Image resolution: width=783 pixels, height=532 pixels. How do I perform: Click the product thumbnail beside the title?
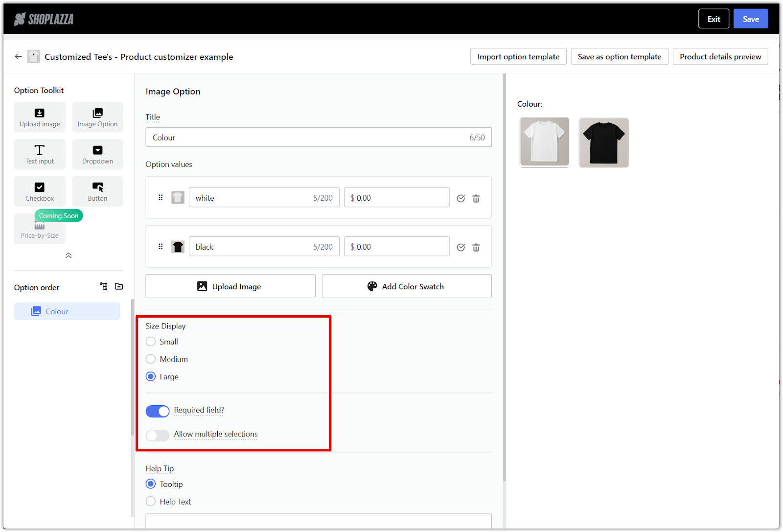click(33, 56)
